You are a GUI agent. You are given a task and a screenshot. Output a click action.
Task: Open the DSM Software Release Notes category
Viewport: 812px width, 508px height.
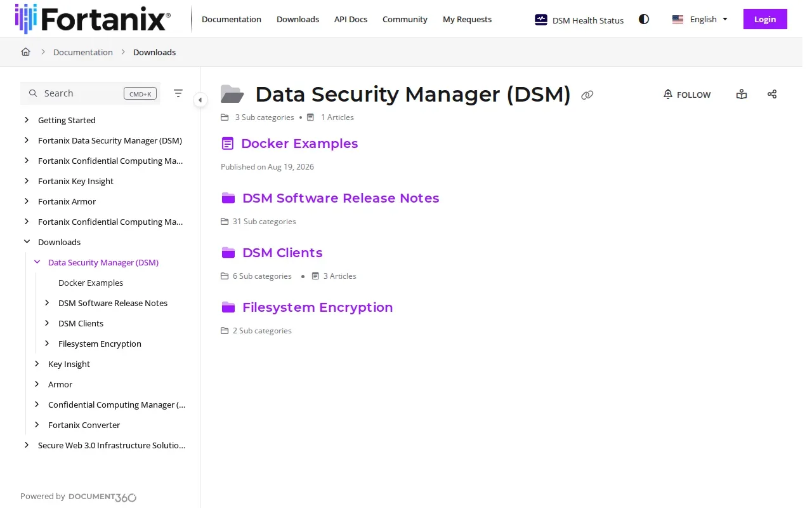341,198
